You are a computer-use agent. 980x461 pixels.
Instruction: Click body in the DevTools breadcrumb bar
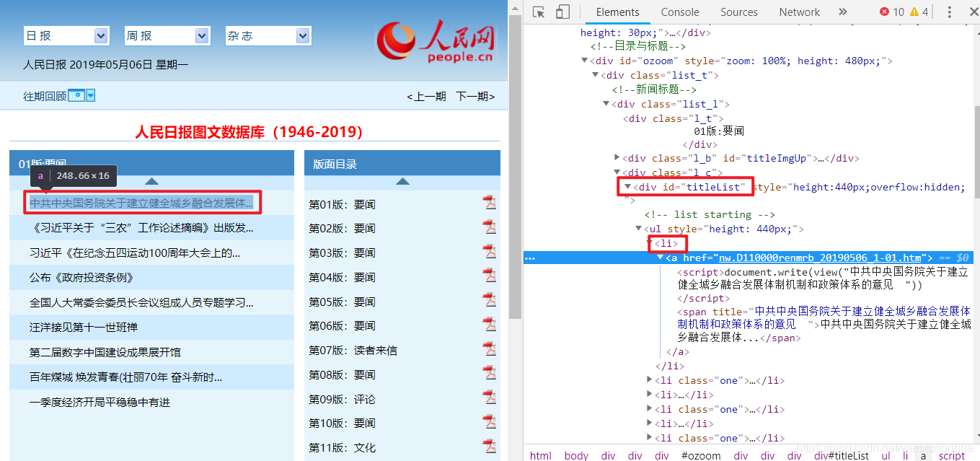576,455
